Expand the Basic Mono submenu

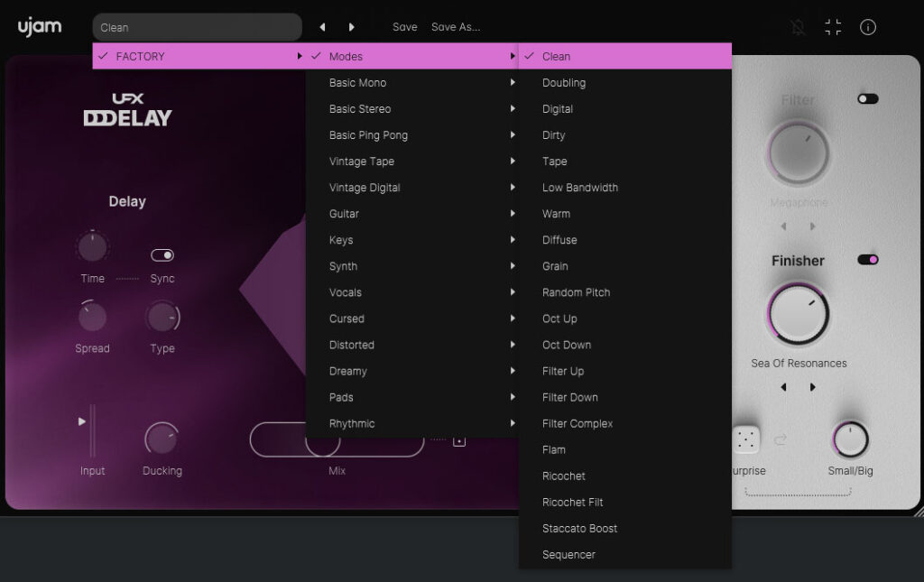pos(411,82)
